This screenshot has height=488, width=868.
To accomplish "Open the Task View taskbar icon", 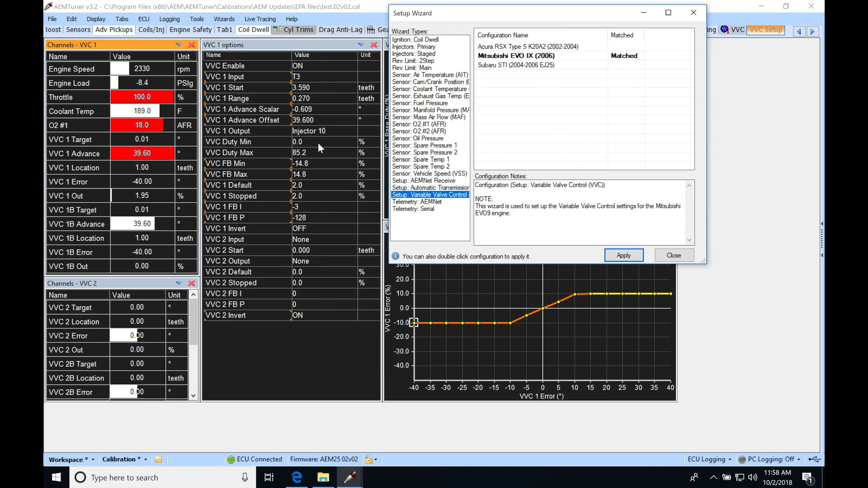I will [x=269, y=477].
